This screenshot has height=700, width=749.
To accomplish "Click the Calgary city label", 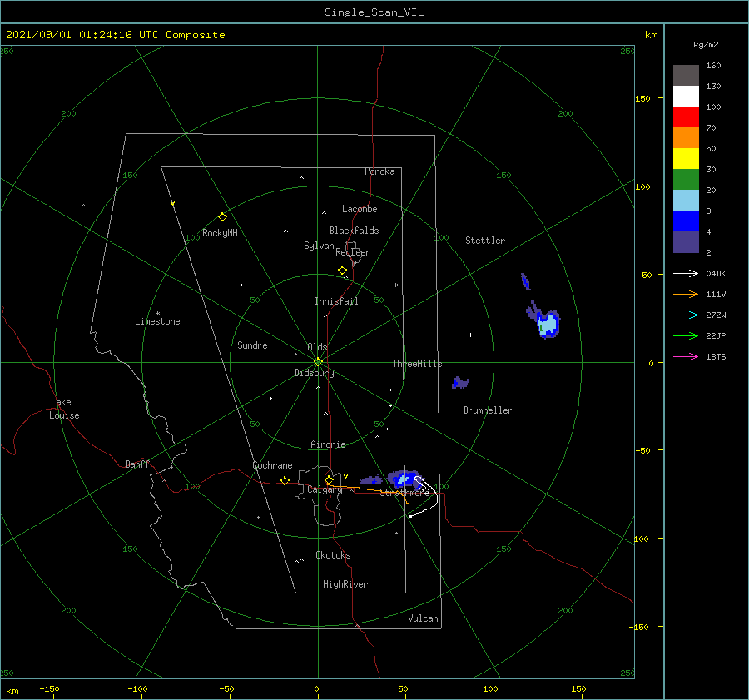I will coord(325,489).
